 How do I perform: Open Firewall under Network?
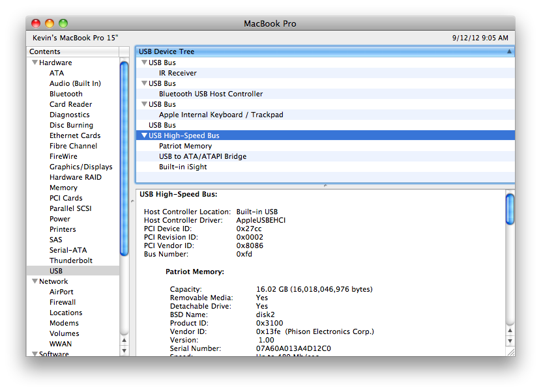coord(63,302)
